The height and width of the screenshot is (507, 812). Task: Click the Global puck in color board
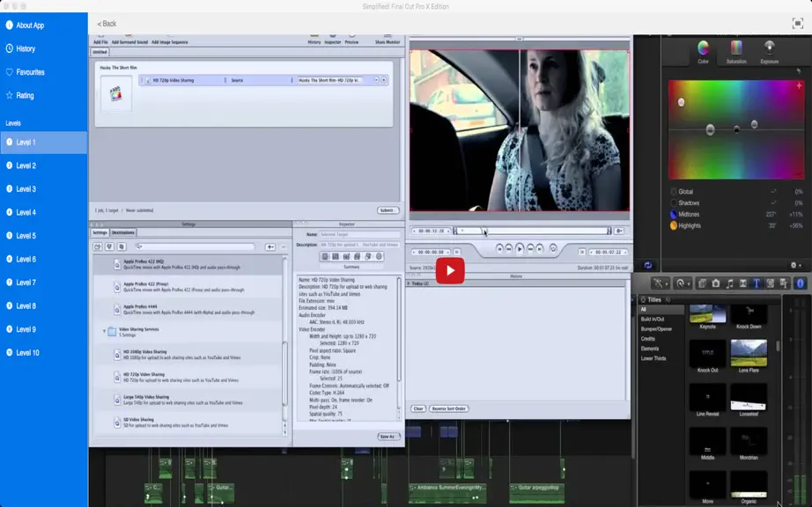(710, 130)
